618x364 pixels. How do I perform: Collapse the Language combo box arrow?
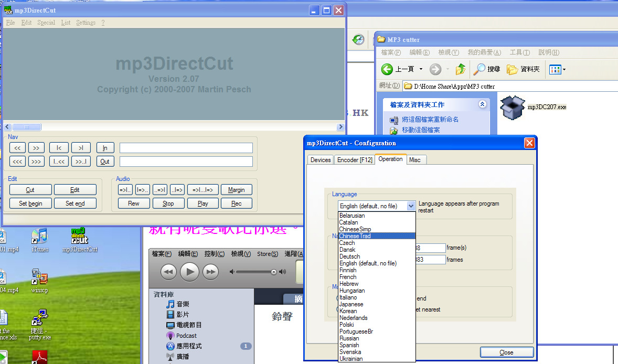[411, 206]
